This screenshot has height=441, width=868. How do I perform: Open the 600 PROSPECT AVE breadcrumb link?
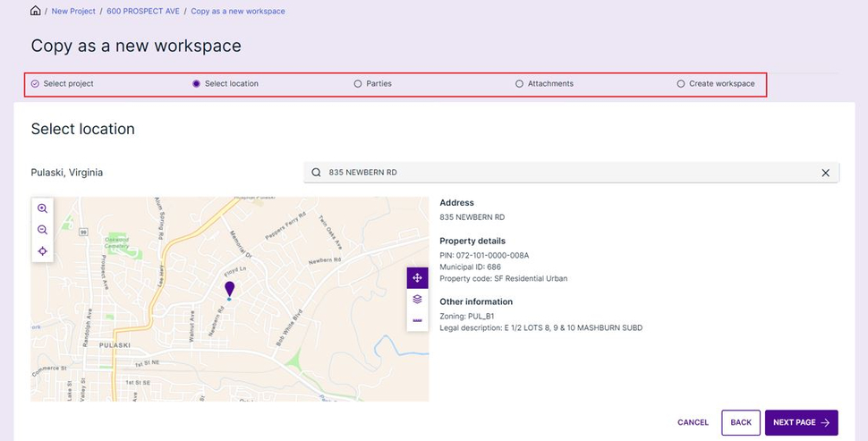[143, 11]
